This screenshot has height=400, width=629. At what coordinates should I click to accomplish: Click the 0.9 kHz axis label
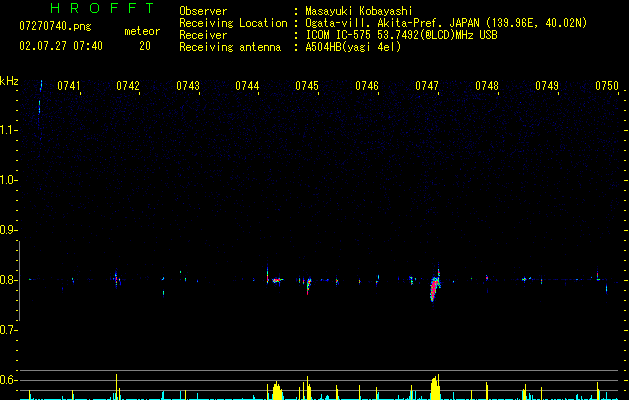click(x=8, y=230)
